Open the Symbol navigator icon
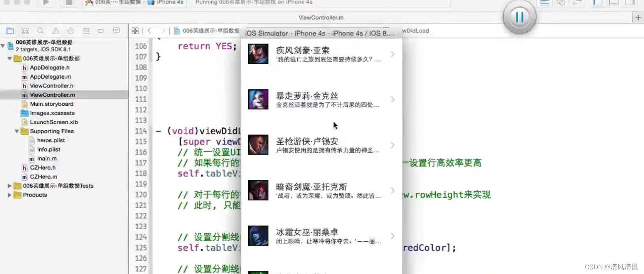 tap(25, 31)
